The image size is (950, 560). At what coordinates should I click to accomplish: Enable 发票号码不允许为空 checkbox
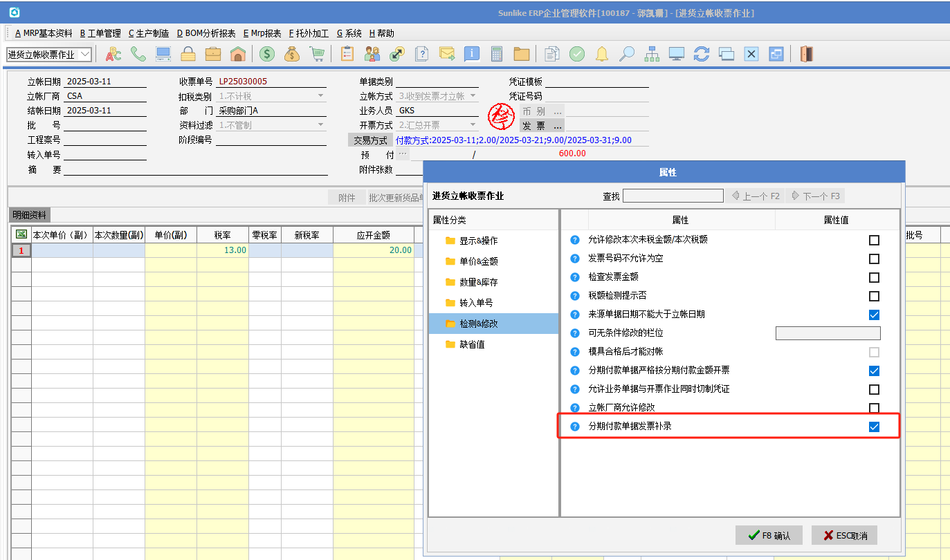pos(874,259)
